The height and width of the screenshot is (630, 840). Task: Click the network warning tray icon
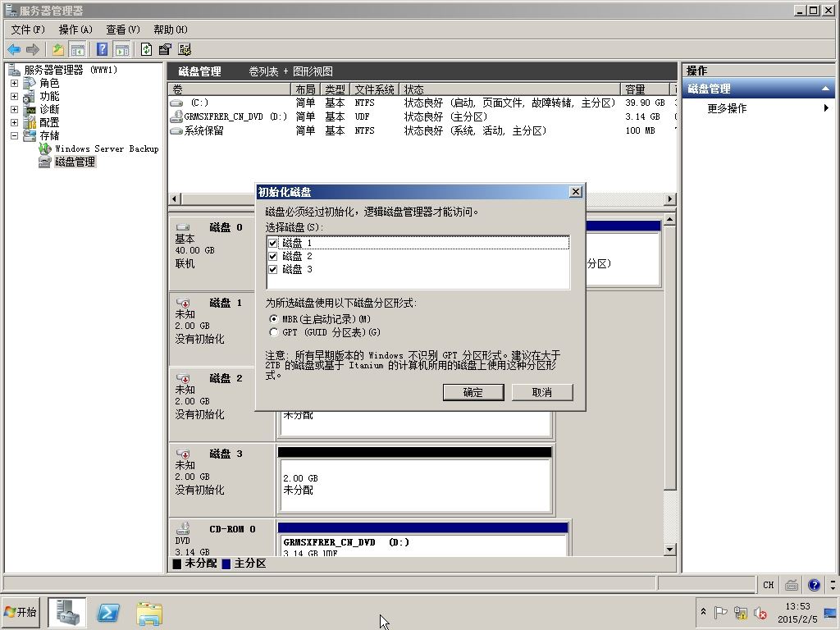[x=741, y=612]
